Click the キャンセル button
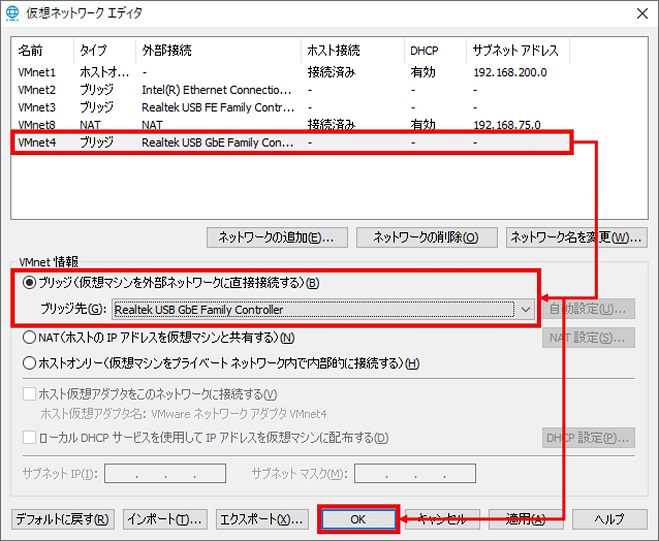The image size is (659, 541). pos(441,520)
